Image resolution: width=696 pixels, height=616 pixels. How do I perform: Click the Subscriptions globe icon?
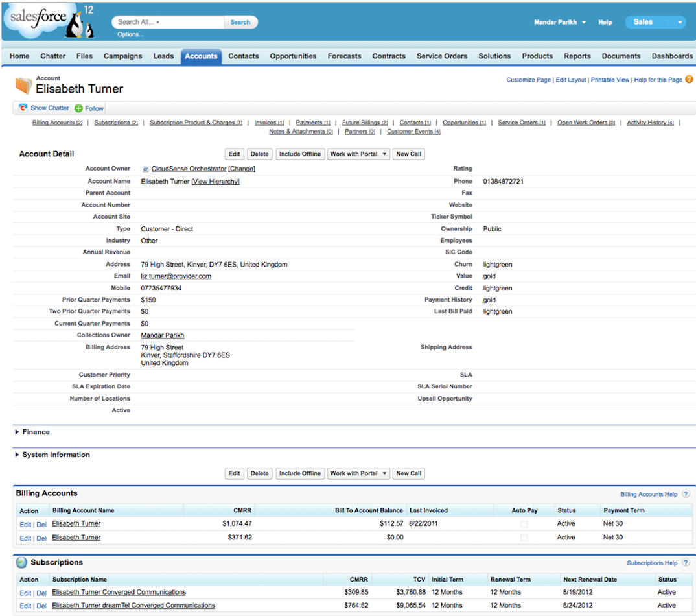[x=20, y=562]
